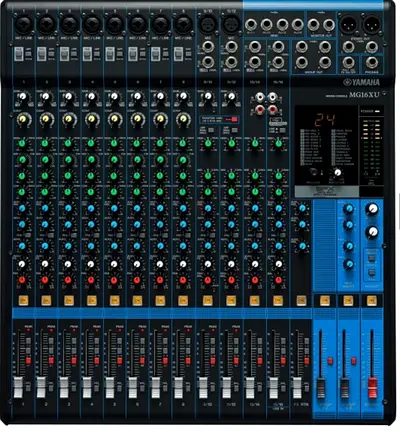Image resolution: width=400 pixels, height=435 pixels.
Task: Click the top blue knob in the FX RTN strip
Action: coord(302,208)
